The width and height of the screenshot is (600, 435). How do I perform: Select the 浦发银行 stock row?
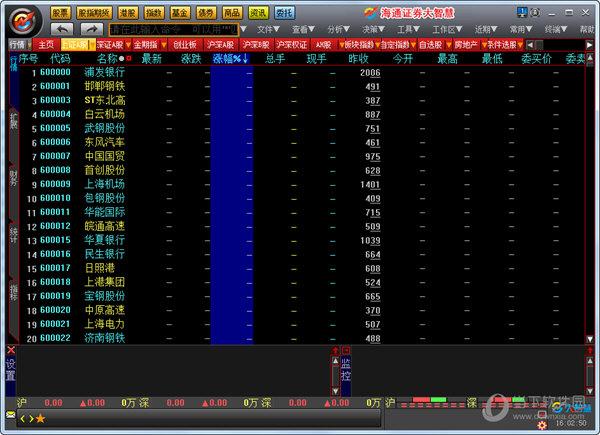tap(104, 73)
